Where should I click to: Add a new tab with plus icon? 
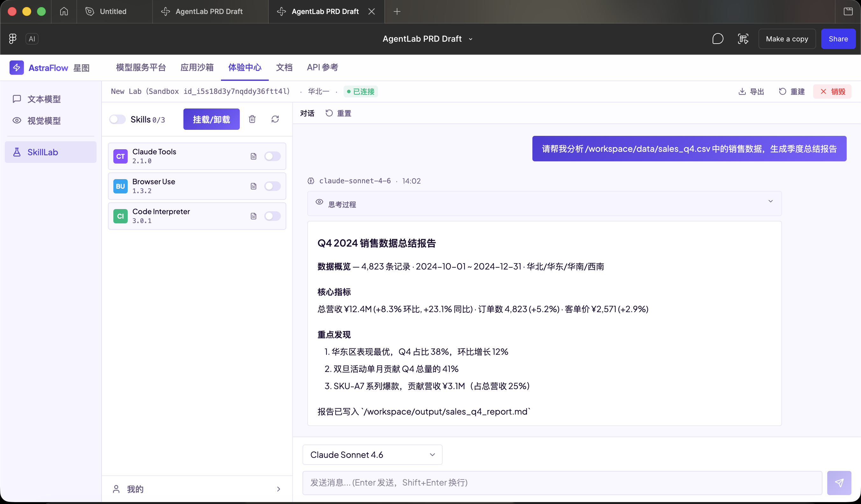(397, 11)
